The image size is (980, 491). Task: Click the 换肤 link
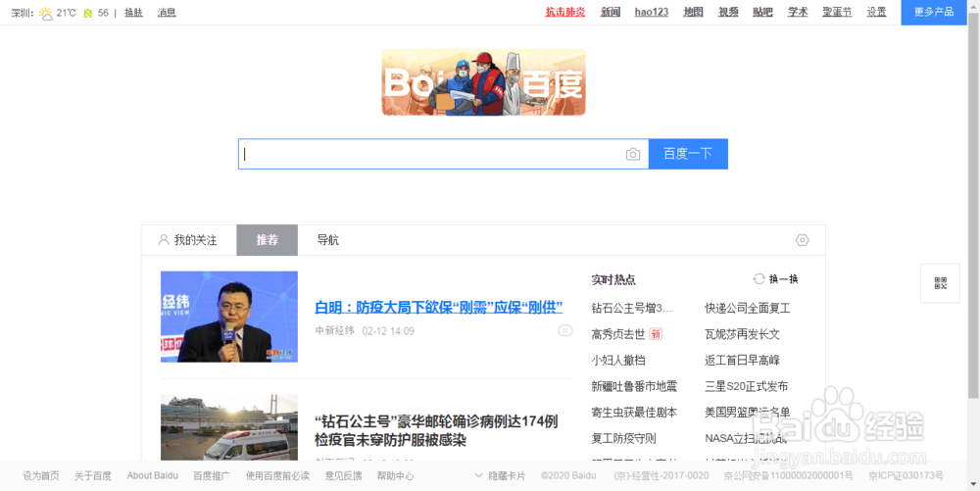point(133,13)
